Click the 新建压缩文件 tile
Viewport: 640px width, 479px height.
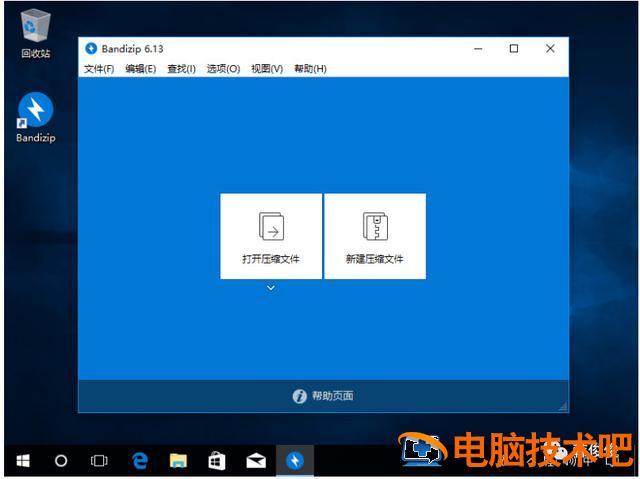pos(375,236)
